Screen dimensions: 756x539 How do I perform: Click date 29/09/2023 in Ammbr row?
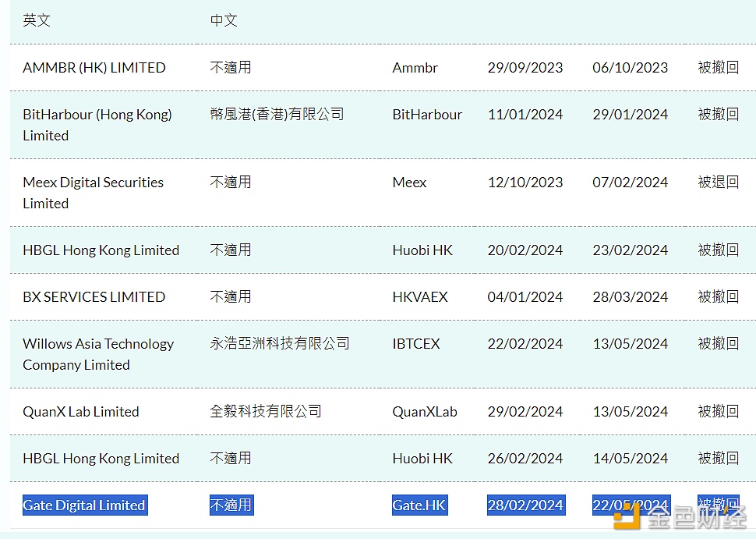525,68
